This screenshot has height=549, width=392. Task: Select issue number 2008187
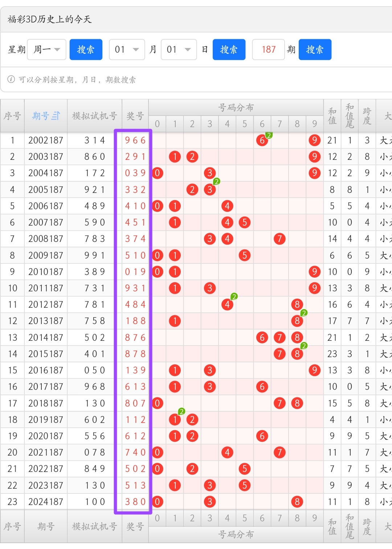[46, 239]
